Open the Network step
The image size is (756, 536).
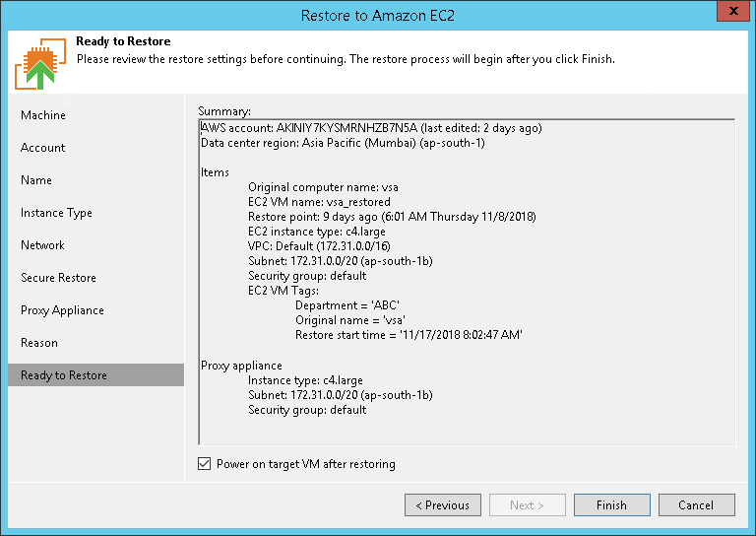pos(42,245)
